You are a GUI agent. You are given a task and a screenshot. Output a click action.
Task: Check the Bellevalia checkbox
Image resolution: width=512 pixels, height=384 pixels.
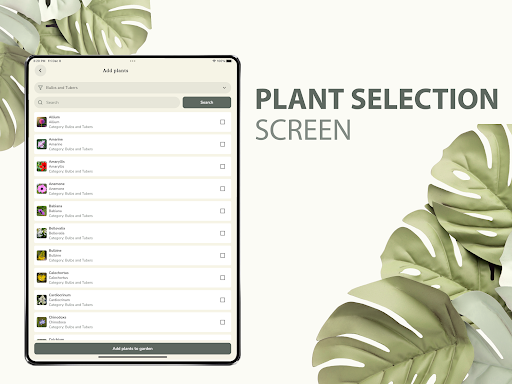point(223,233)
